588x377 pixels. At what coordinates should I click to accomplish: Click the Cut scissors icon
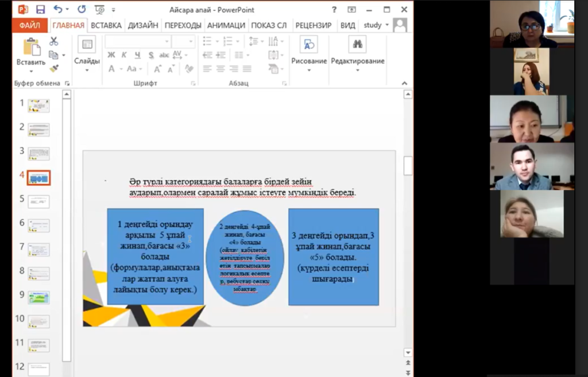click(53, 41)
